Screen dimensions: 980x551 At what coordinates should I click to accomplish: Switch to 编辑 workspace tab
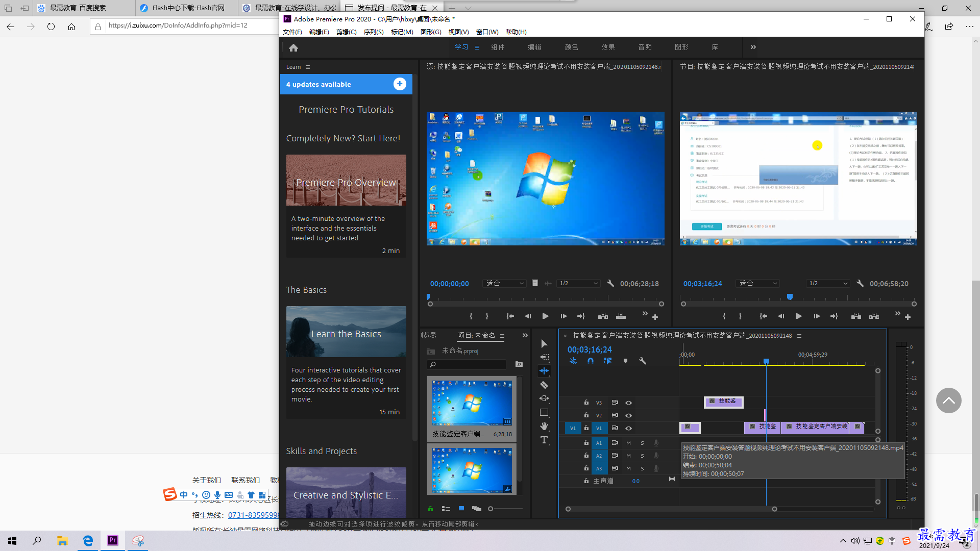click(535, 47)
